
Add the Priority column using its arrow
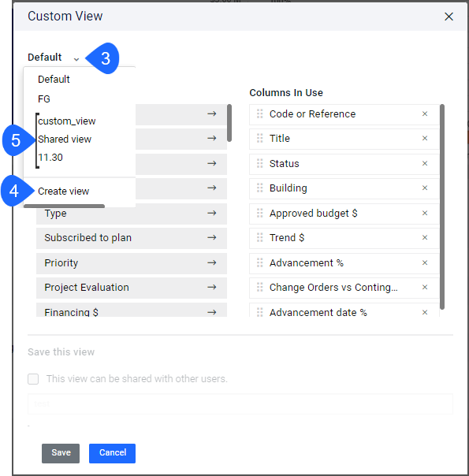pyautogui.click(x=211, y=262)
